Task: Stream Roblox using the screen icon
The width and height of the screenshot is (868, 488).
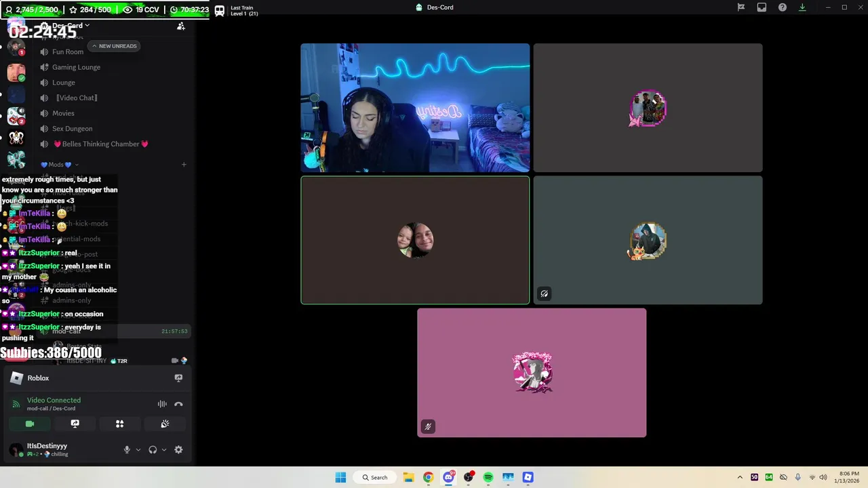Action: point(178,378)
